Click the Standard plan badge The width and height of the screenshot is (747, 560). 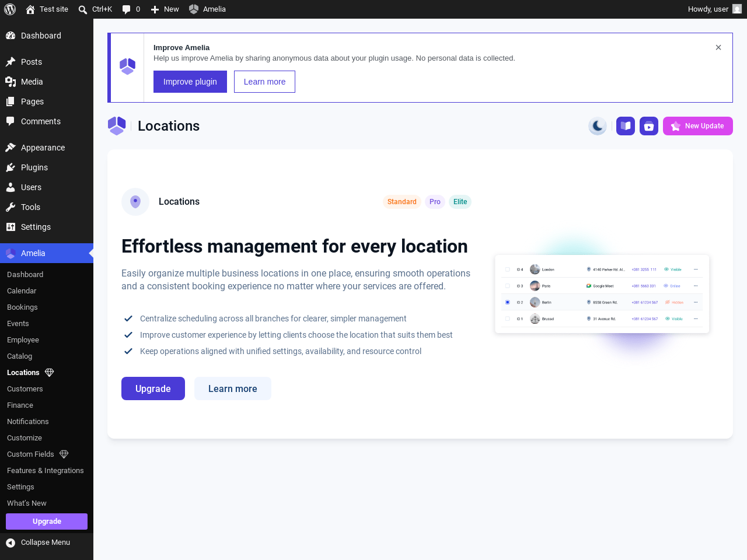pyautogui.click(x=402, y=202)
